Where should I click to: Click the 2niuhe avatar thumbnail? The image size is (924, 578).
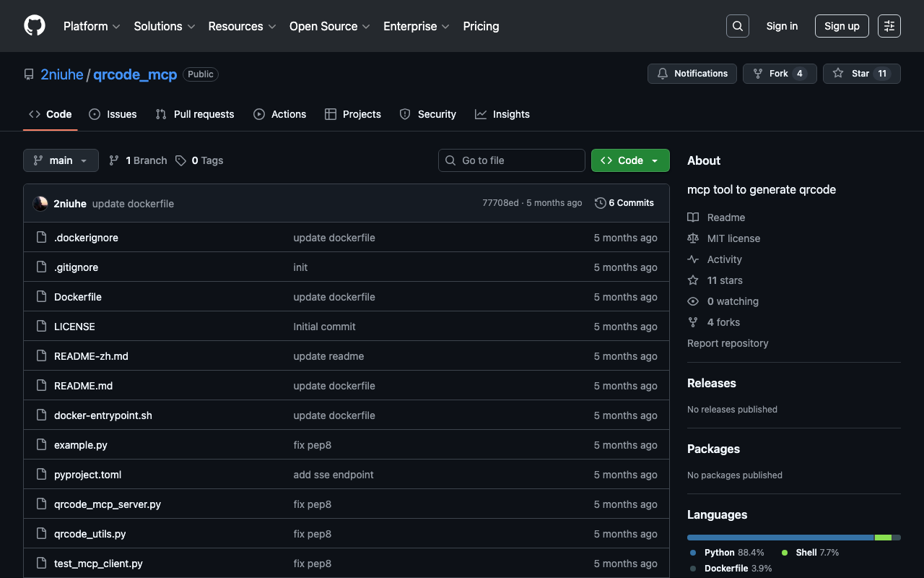40,204
